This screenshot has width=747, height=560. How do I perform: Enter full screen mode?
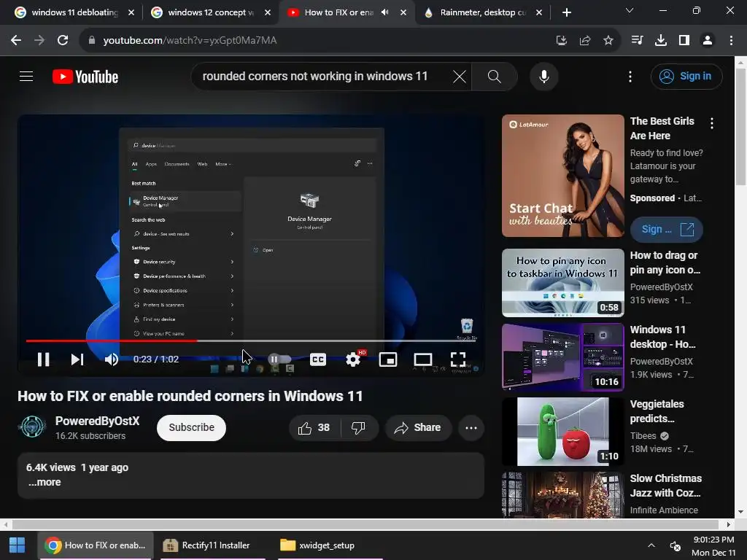(x=458, y=359)
